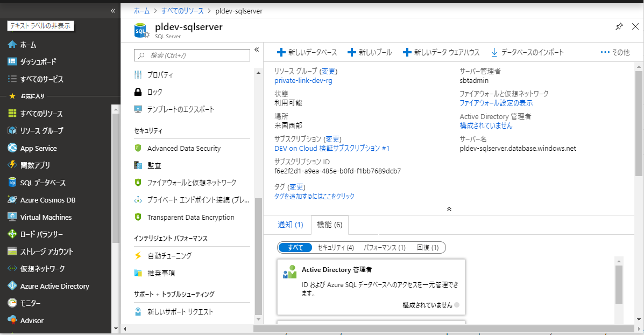644x335 pixels.
Task: Open リソース グループ cube icon
Action: (x=12, y=131)
